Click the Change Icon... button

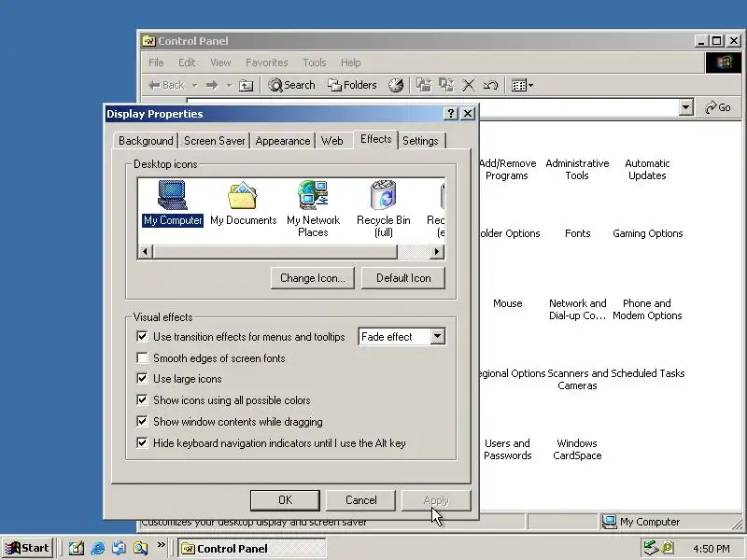pos(313,278)
